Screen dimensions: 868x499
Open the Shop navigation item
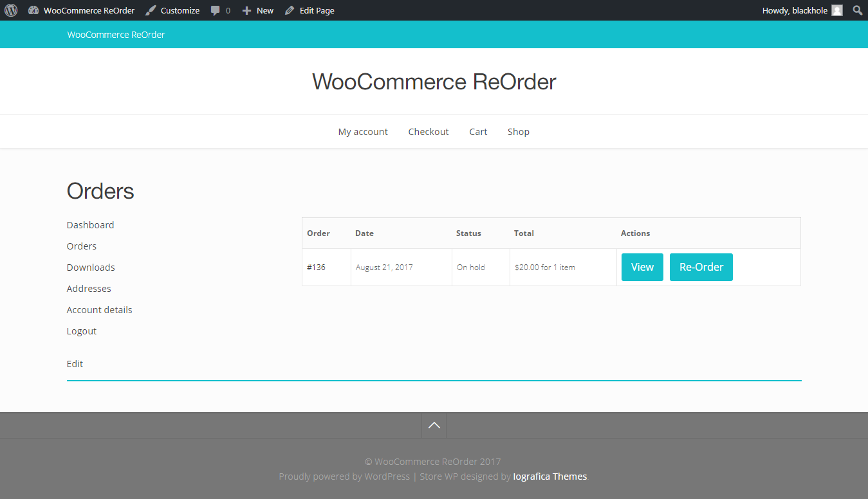[x=518, y=131]
